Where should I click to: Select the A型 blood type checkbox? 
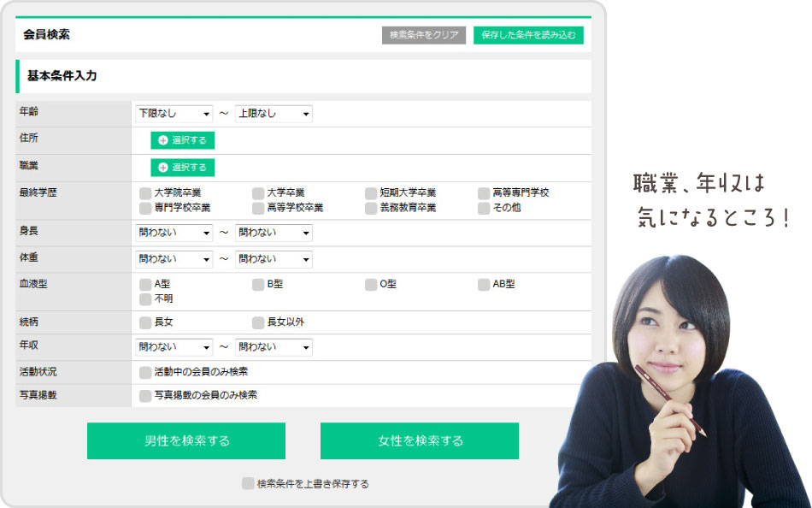[x=145, y=285]
